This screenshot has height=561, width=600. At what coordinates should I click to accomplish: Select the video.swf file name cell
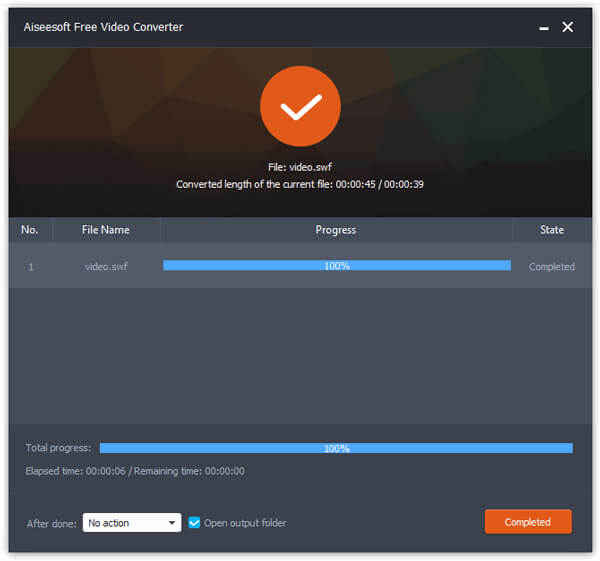(x=106, y=266)
